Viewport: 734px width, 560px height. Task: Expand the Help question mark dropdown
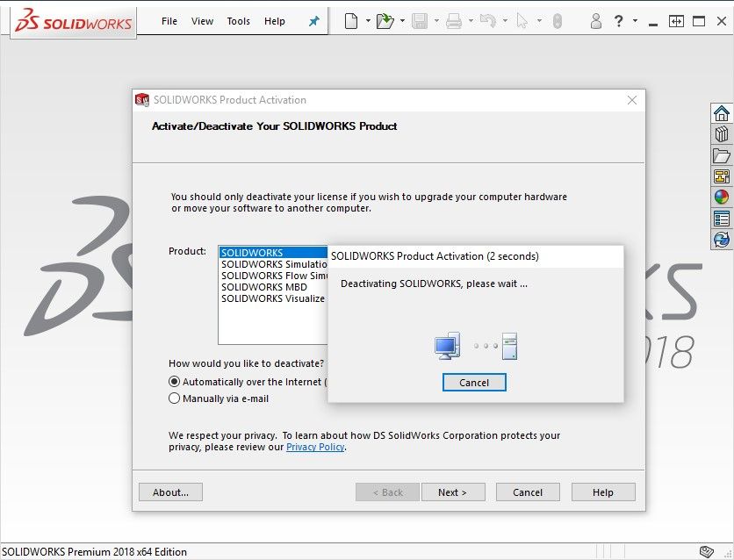pyautogui.click(x=635, y=21)
